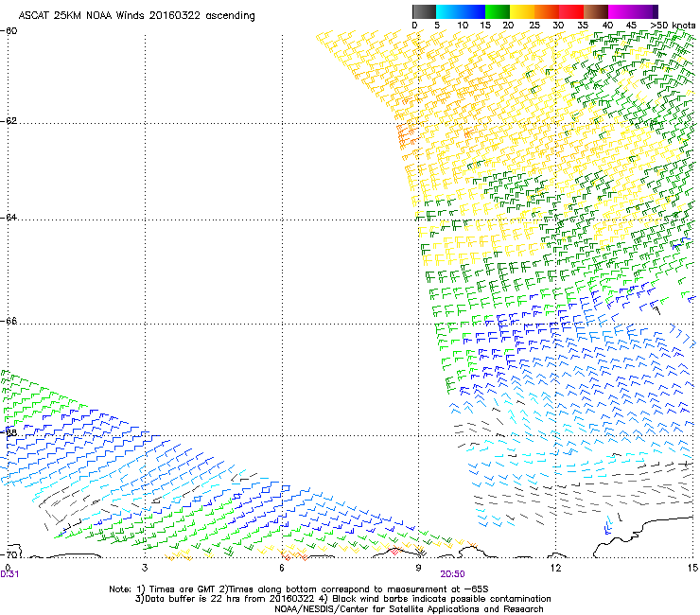Click the '0' legend scale label

click(414, 26)
